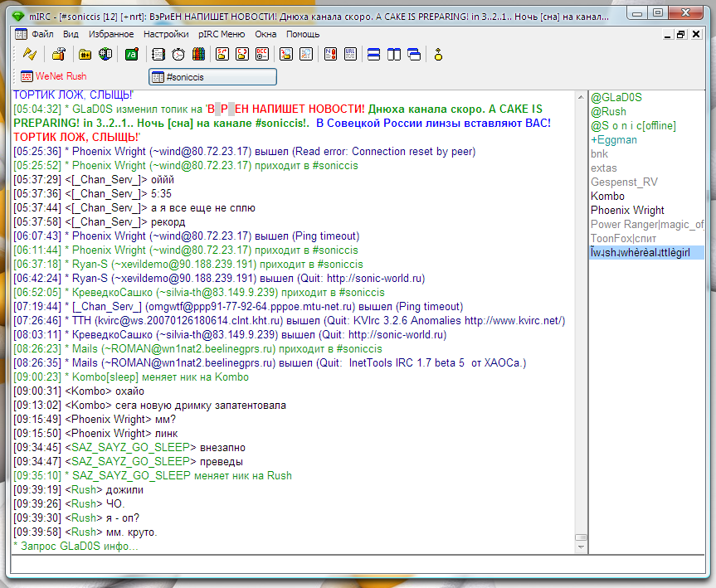Tile windows vertically via toolbar icon

pos(393,55)
